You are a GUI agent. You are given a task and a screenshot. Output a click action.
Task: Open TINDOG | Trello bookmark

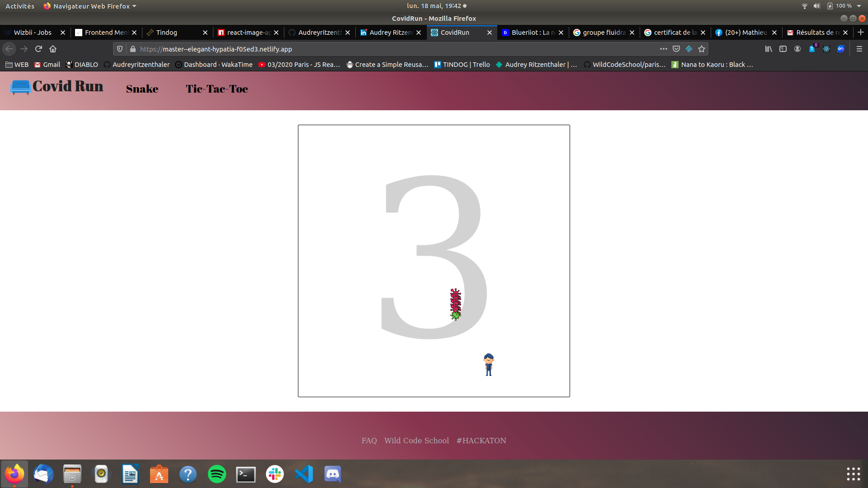462,65
